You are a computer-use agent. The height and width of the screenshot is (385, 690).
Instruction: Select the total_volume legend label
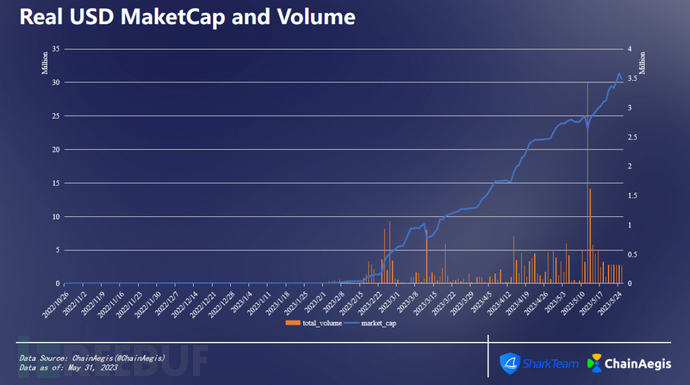[322, 323]
